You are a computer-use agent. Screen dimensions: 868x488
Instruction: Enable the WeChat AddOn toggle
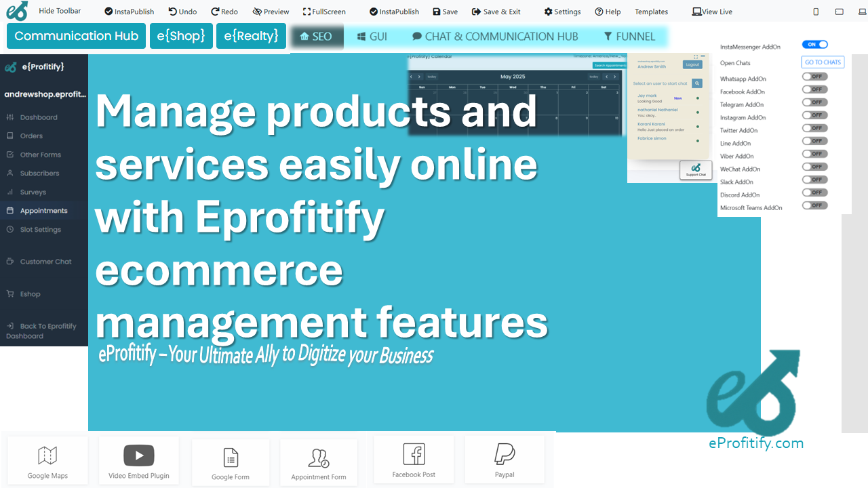(814, 167)
